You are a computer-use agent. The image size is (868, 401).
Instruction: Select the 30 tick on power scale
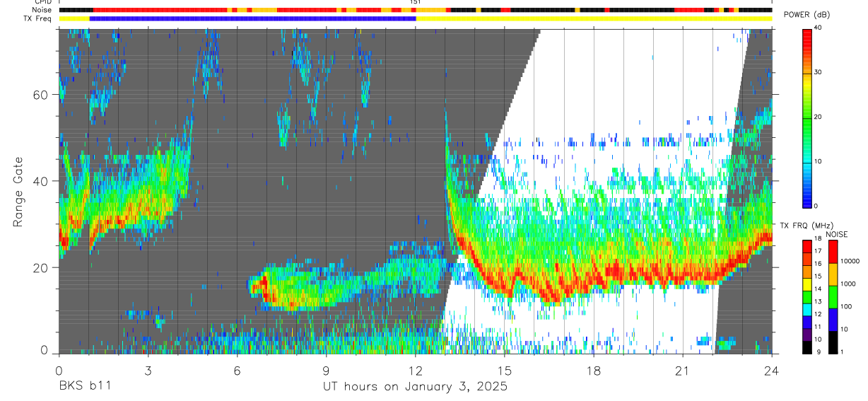817,73
